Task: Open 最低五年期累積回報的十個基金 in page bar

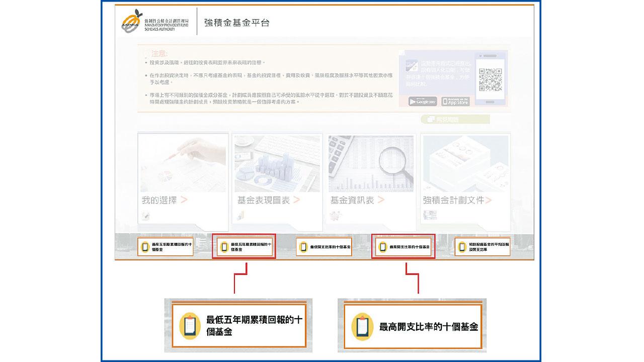Action: coord(244,247)
